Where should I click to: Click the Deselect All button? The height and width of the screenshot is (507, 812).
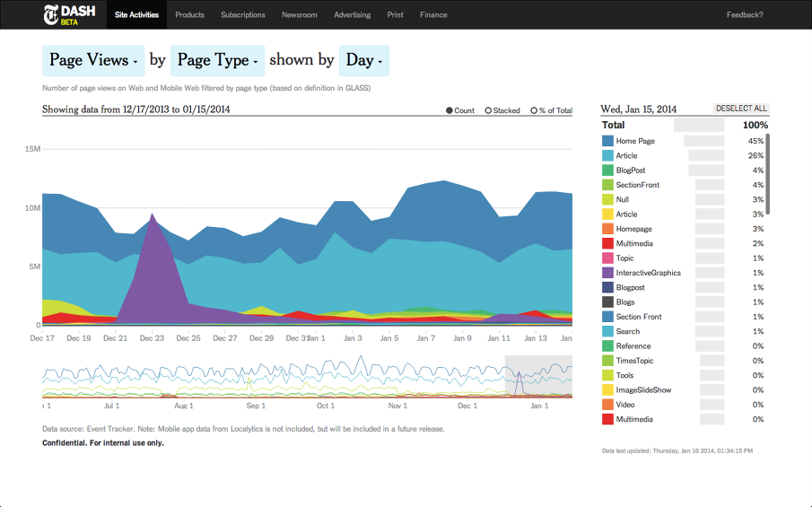[741, 109]
